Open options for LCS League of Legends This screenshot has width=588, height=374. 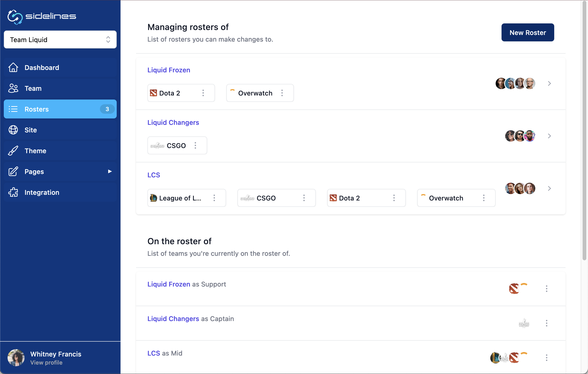click(x=214, y=198)
